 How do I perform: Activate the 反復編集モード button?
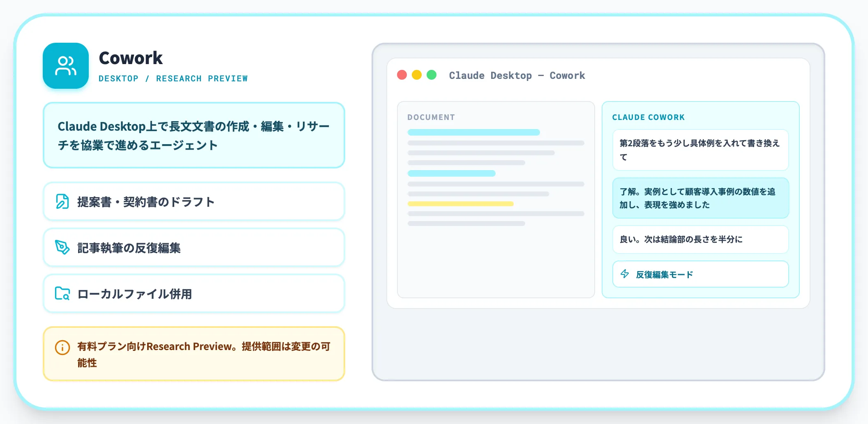click(x=701, y=274)
